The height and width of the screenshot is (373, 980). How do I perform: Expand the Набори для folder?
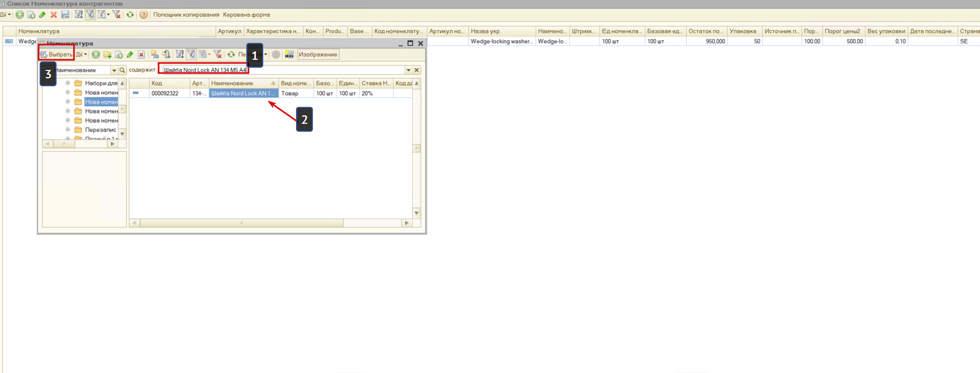68,83
